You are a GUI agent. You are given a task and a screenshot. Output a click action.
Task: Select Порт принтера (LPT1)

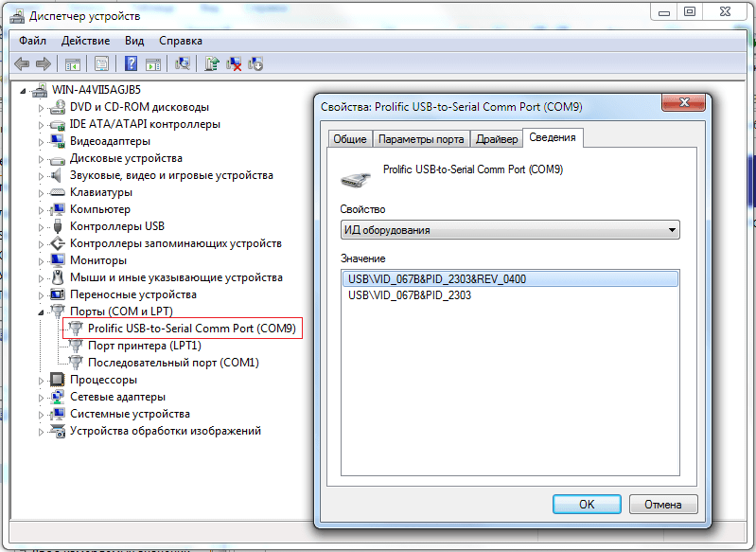click(x=144, y=346)
